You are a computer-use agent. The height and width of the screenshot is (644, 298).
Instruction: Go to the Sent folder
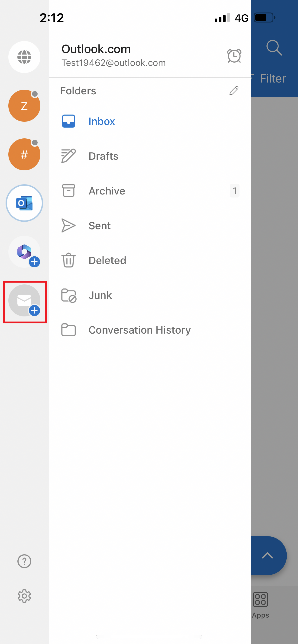(x=99, y=226)
